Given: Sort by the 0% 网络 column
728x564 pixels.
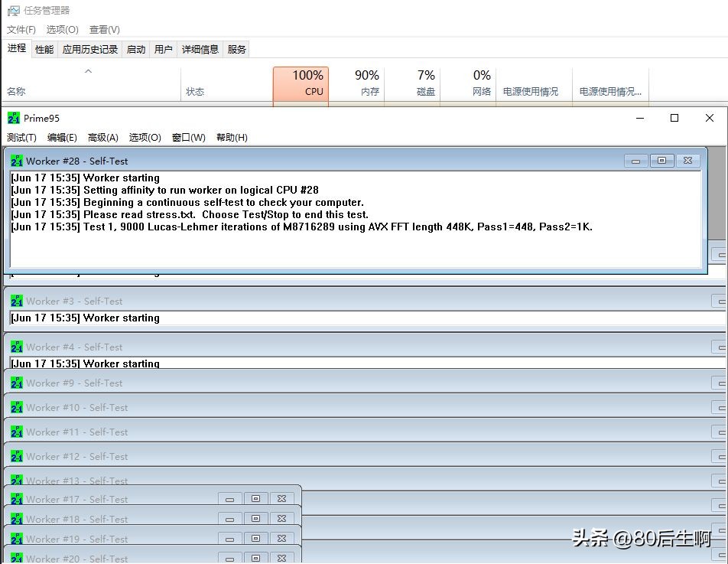Looking at the screenshot, I should [468, 83].
